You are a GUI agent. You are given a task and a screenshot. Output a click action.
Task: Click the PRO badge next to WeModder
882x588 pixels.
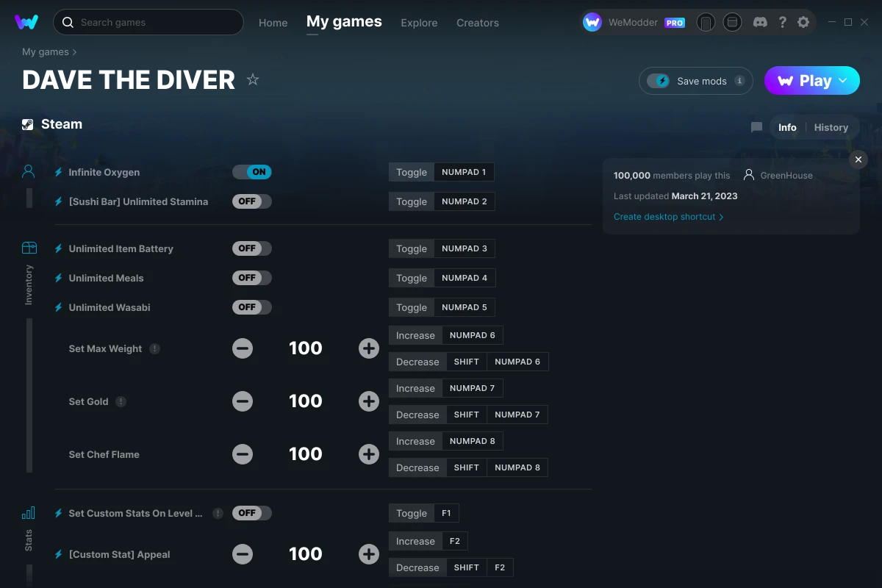[x=675, y=23]
